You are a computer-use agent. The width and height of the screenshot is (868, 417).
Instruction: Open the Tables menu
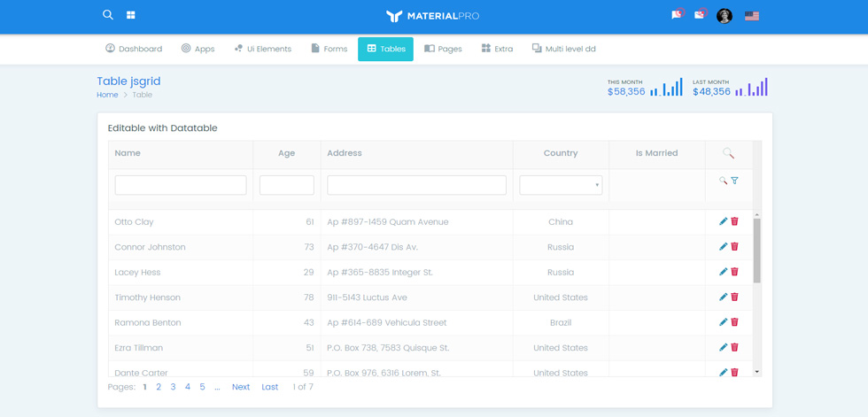click(386, 49)
